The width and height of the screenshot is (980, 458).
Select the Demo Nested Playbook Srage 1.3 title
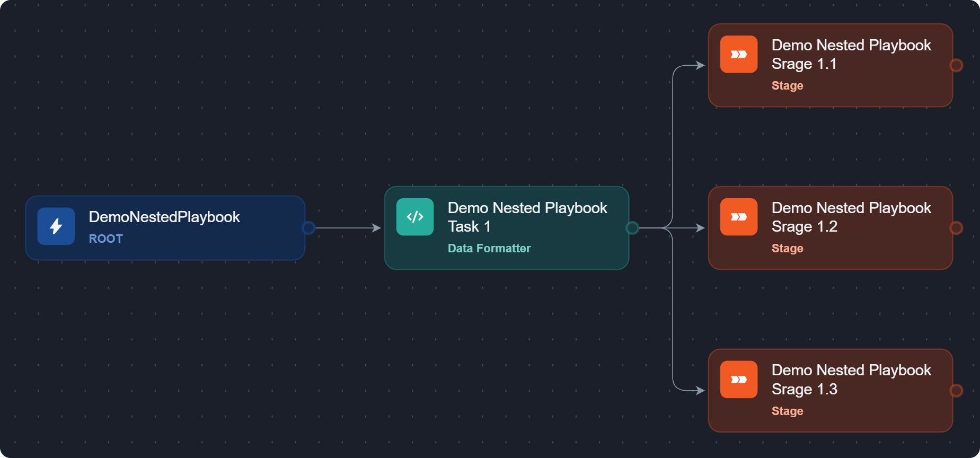[x=851, y=380]
